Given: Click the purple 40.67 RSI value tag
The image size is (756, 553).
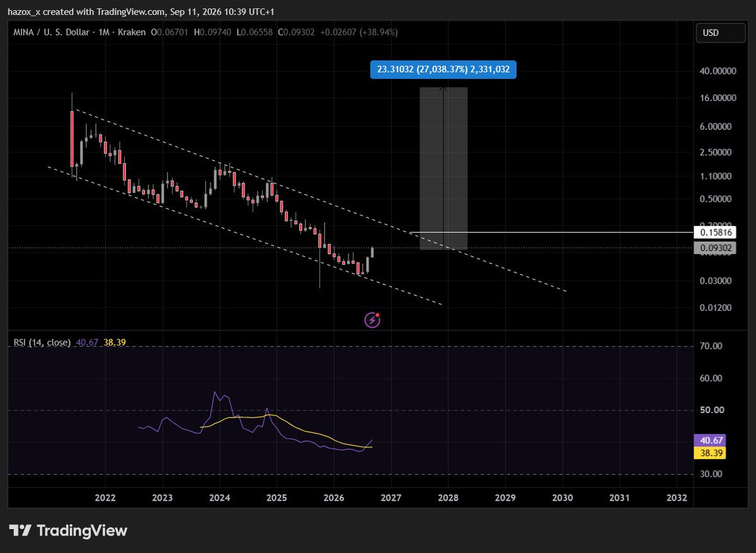Looking at the screenshot, I should click(x=711, y=441).
